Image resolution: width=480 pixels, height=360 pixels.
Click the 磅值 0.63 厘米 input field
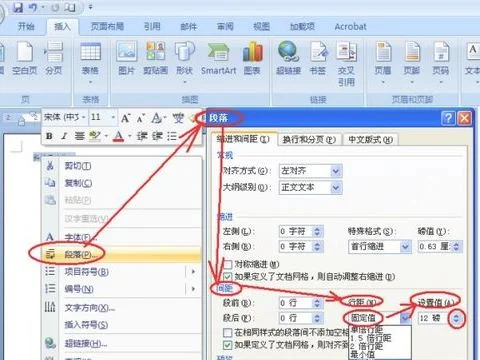click(435, 247)
